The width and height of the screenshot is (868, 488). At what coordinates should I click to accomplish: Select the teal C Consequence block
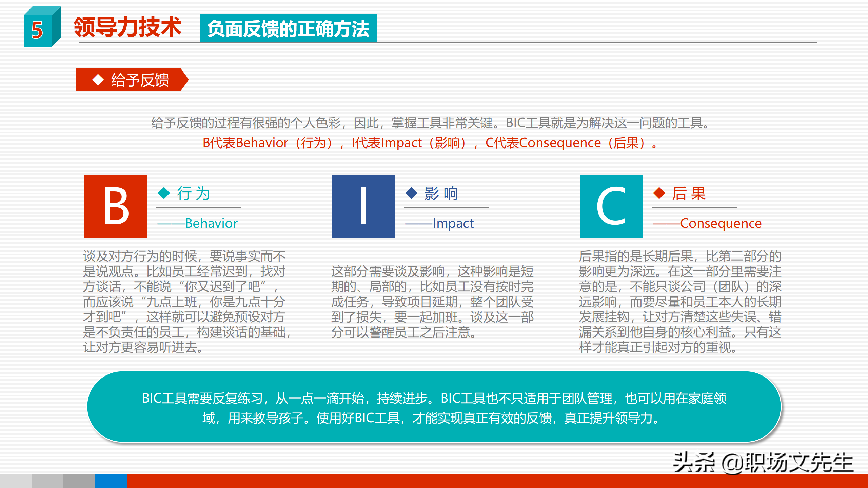coord(611,206)
